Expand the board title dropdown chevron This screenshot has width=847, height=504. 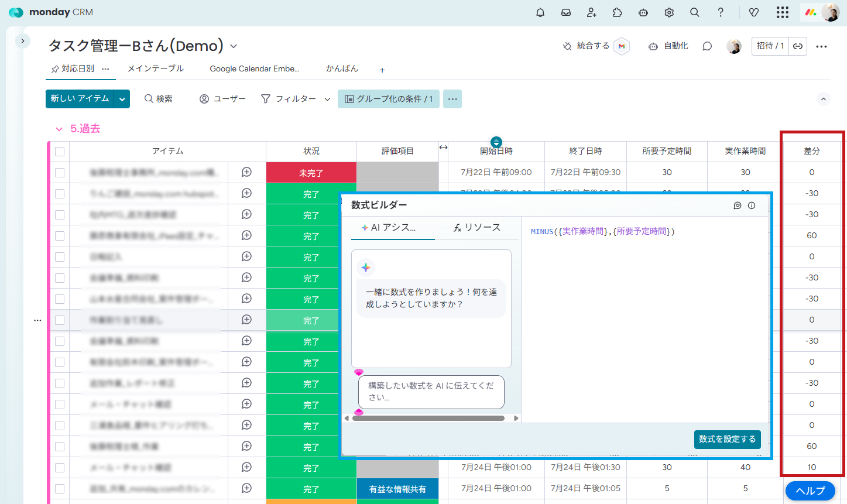tap(234, 46)
